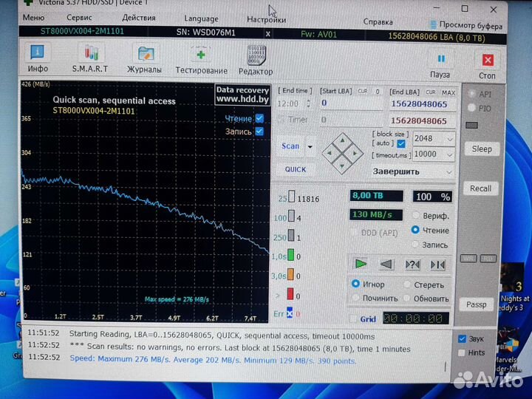
Task: Click the orange 3,0s block swatch
Action: (290, 275)
